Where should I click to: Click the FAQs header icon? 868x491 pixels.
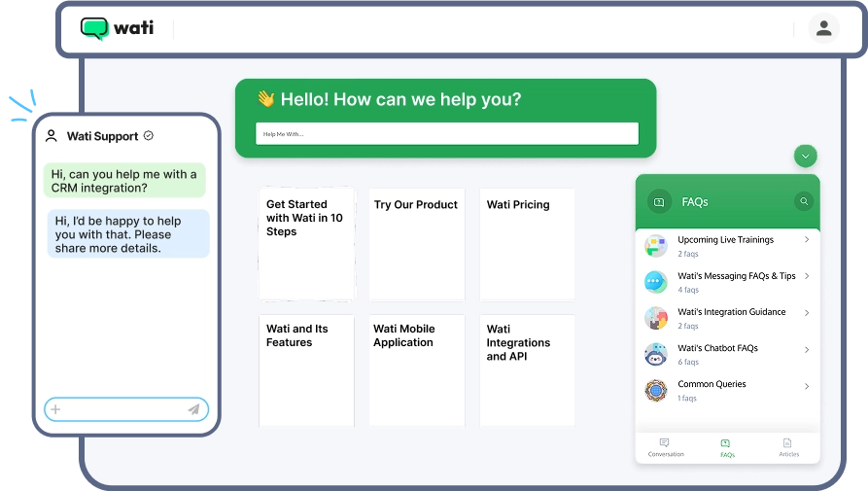tap(659, 202)
